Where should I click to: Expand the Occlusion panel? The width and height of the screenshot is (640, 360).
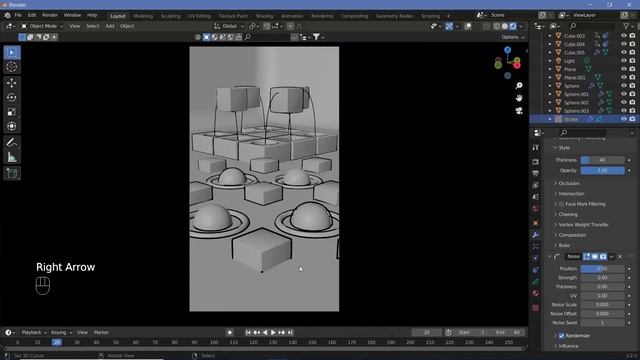point(569,183)
